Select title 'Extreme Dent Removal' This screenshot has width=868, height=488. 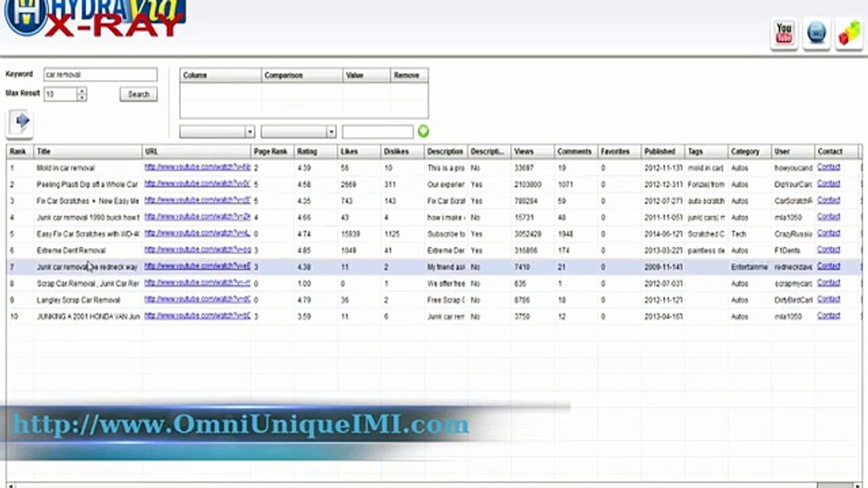(x=71, y=250)
